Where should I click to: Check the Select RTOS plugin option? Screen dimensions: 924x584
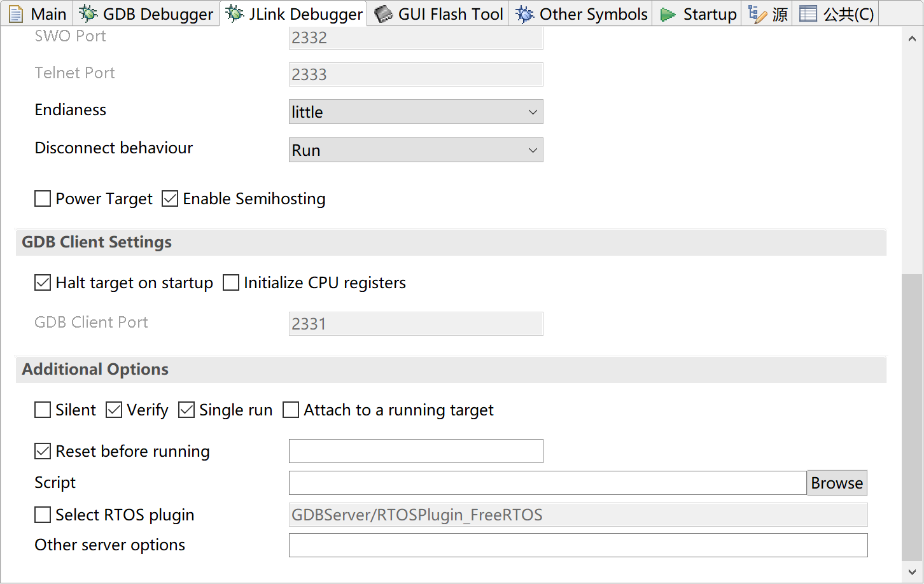point(43,515)
